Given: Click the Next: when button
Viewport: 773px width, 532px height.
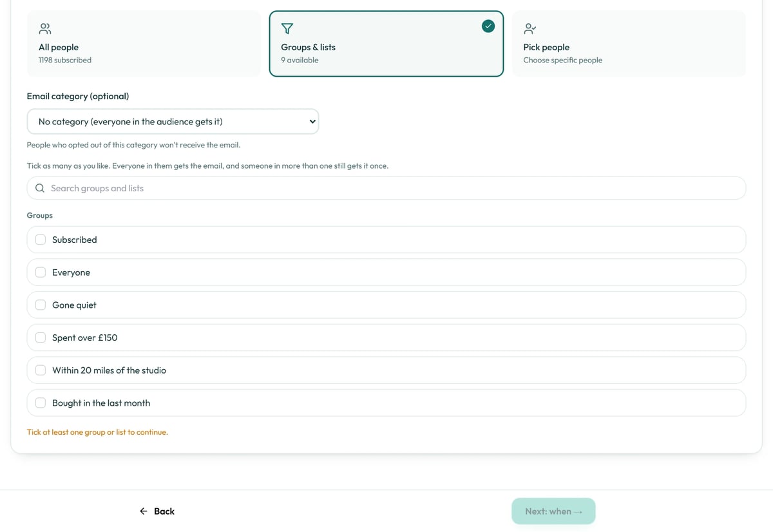Looking at the screenshot, I should (x=553, y=511).
